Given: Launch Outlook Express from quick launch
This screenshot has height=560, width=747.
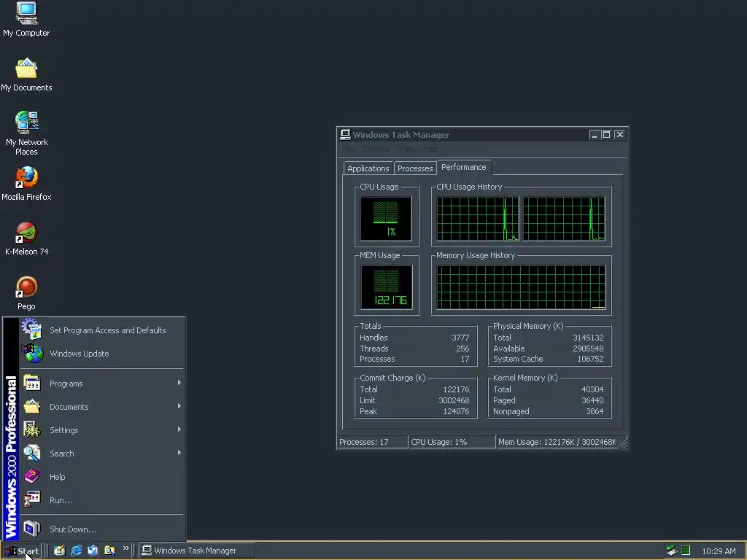Looking at the screenshot, I should tap(93, 551).
